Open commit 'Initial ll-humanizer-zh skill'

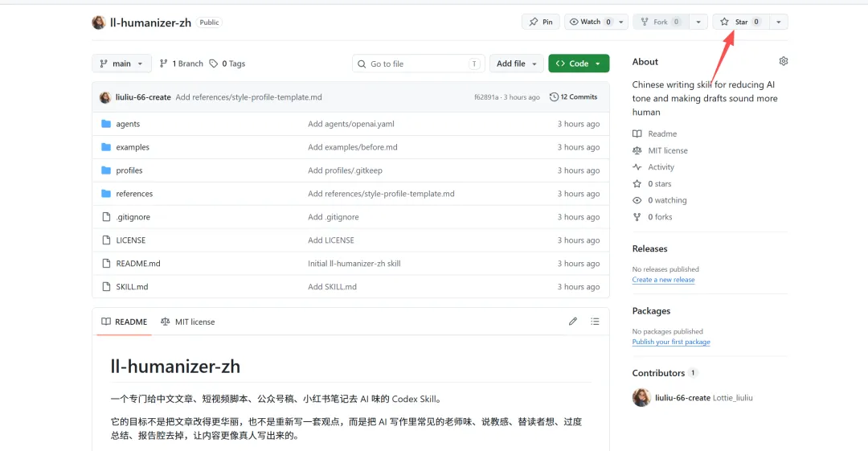pos(354,264)
